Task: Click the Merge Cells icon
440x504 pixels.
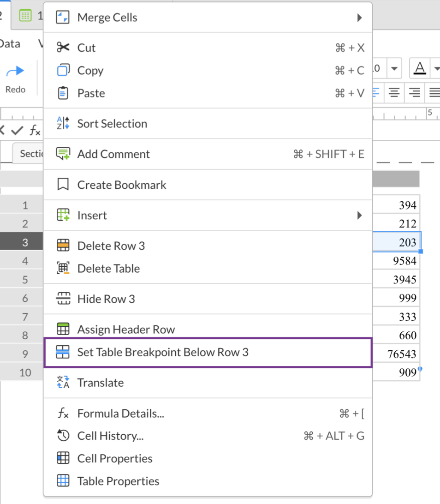Action: 63,18
